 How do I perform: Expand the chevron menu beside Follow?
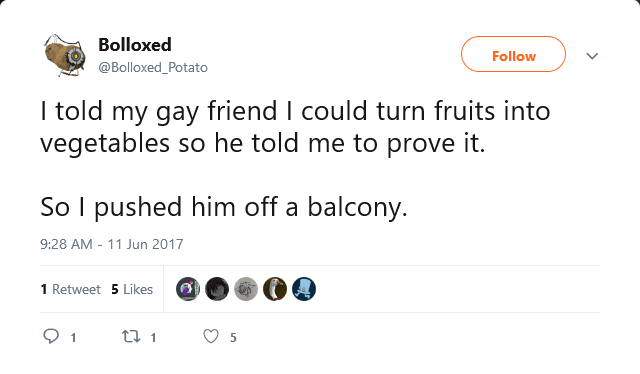click(x=592, y=56)
